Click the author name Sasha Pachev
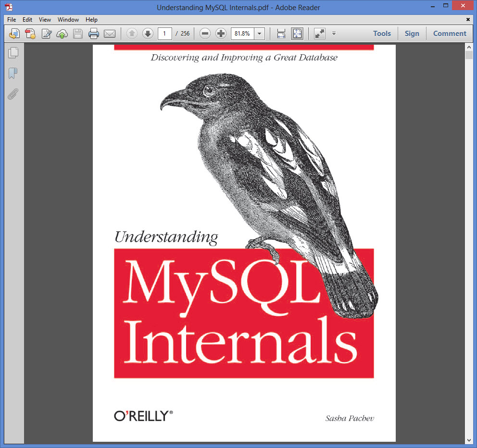Viewport: 477px width, 448px height. tap(350, 418)
